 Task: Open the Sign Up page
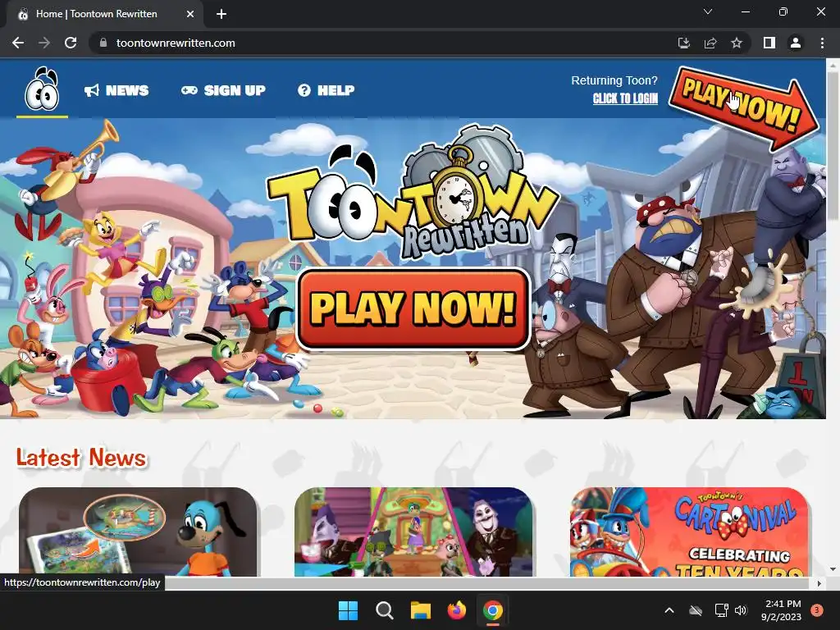point(223,90)
